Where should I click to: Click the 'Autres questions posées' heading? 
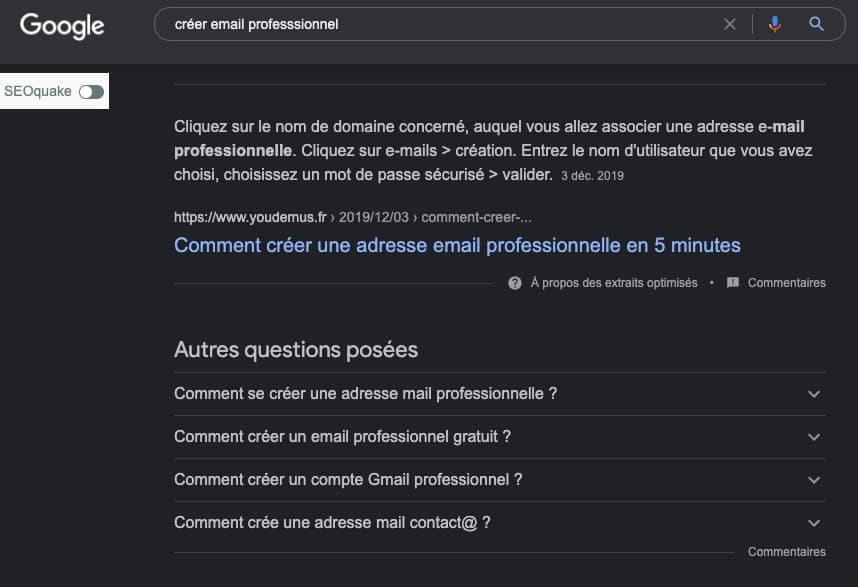pos(295,349)
